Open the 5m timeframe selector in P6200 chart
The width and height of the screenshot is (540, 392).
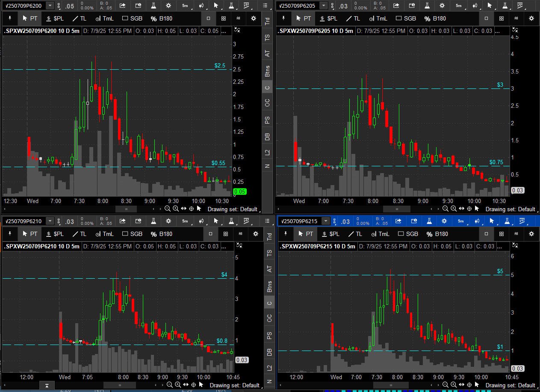(185, 6)
